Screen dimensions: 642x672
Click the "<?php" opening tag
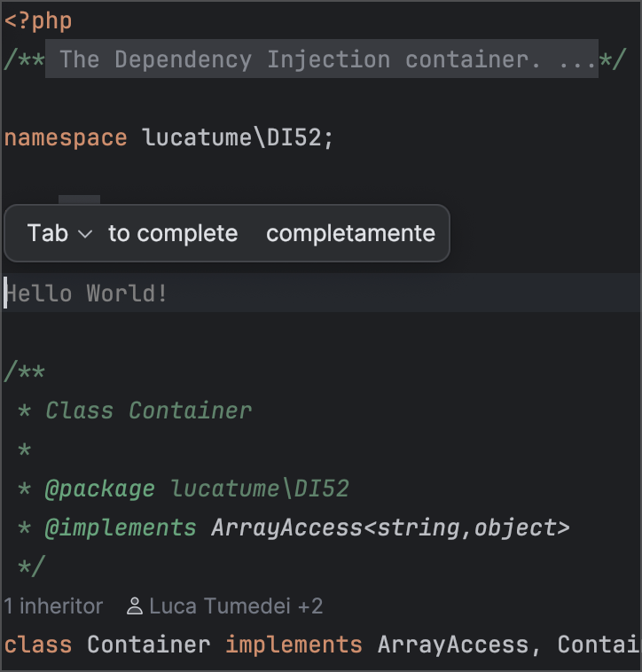point(38,20)
